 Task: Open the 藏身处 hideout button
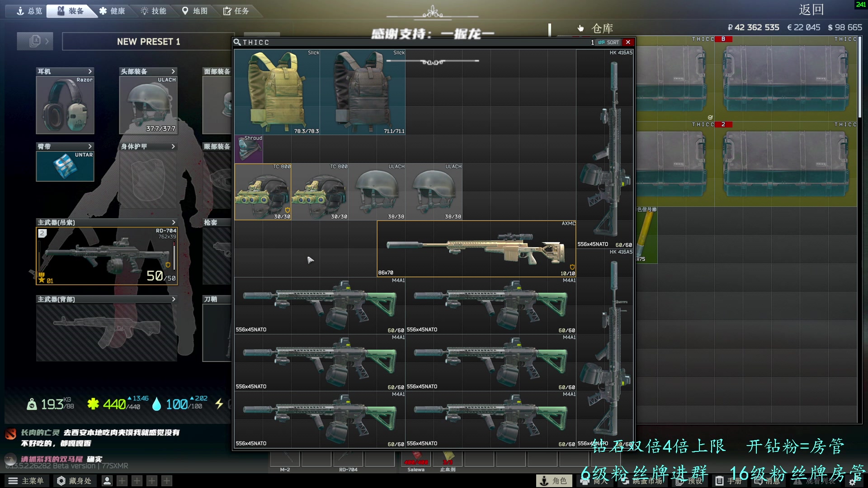click(74, 481)
